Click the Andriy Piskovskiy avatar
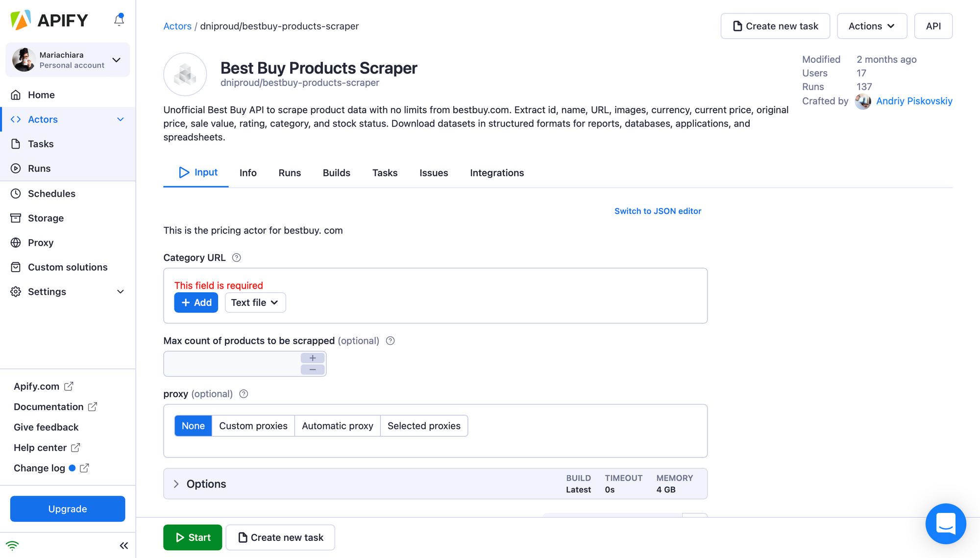Image resolution: width=980 pixels, height=558 pixels. click(x=863, y=101)
